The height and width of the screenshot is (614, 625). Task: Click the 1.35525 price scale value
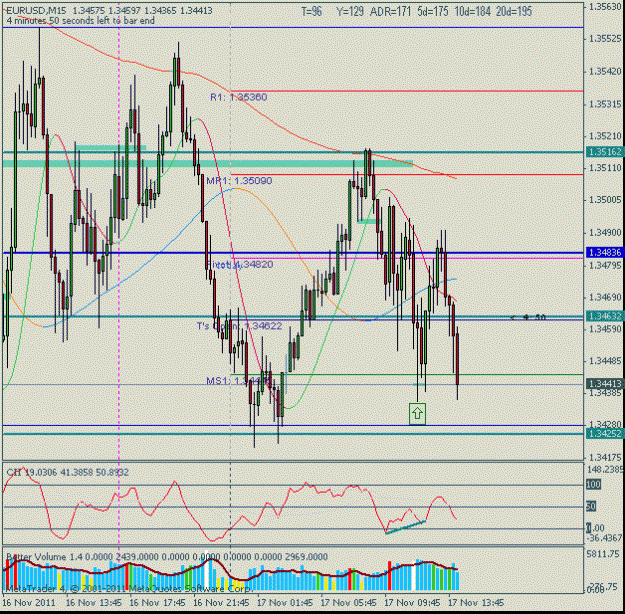605,39
